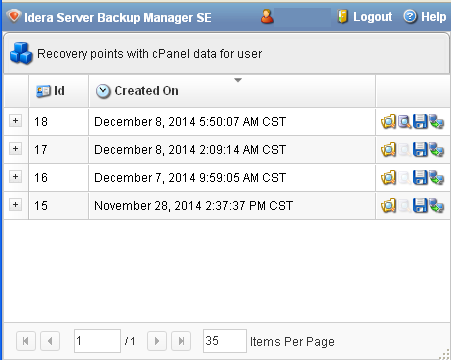Click greyed magnifier icon in row 16
Screen dimensions: 451x360
click(x=405, y=178)
